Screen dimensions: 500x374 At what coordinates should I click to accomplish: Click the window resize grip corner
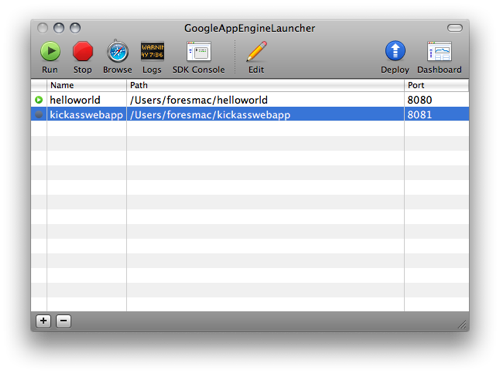(x=462, y=325)
